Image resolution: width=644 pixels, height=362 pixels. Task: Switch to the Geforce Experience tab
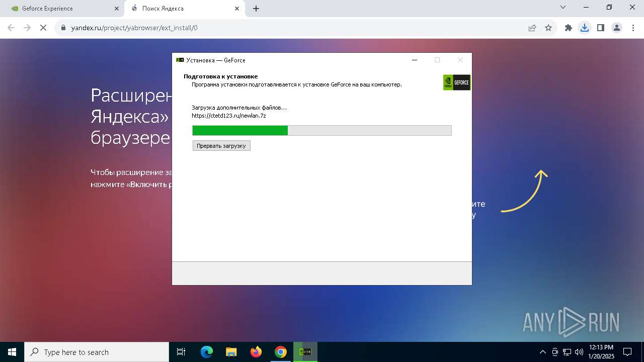(62, 9)
